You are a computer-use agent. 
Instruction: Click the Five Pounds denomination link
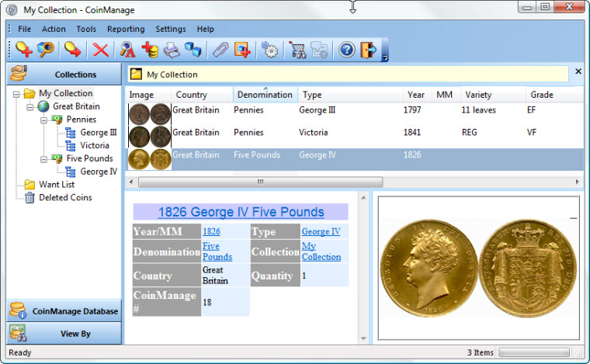click(217, 251)
